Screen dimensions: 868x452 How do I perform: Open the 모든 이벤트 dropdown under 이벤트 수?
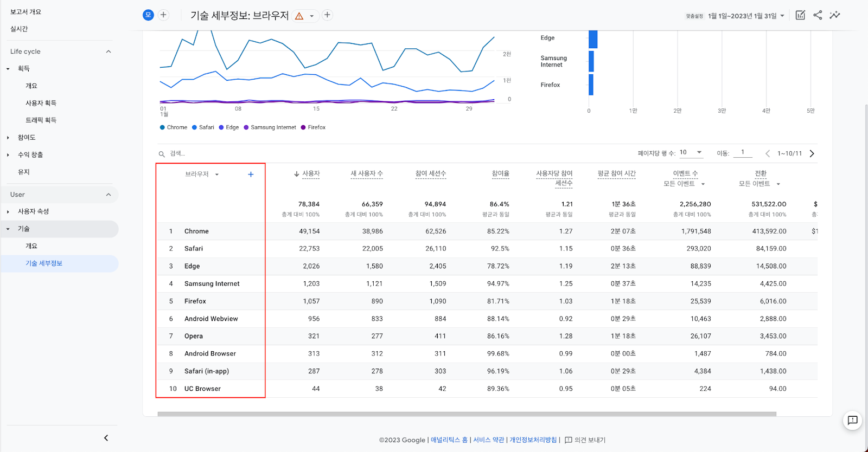click(x=684, y=184)
